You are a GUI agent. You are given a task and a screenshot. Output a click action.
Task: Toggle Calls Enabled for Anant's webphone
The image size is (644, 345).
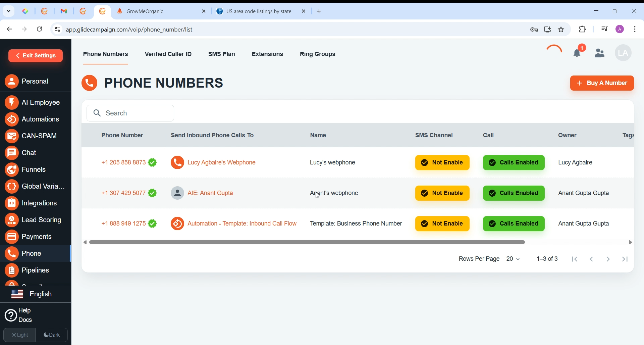point(514,193)
